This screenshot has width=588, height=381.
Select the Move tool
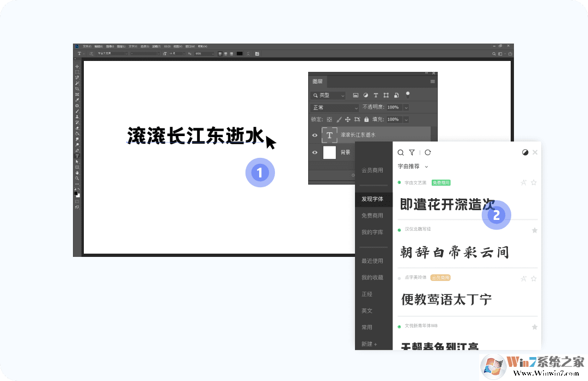(77, 66)
